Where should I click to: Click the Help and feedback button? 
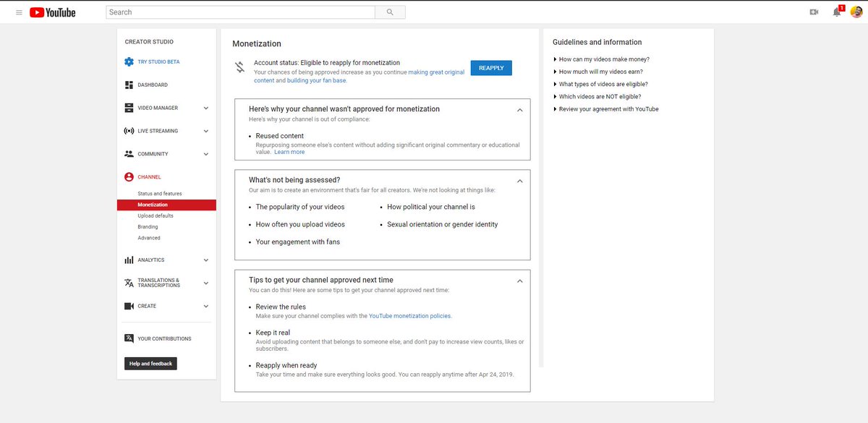pyautogui.click(x=150, y=364)
